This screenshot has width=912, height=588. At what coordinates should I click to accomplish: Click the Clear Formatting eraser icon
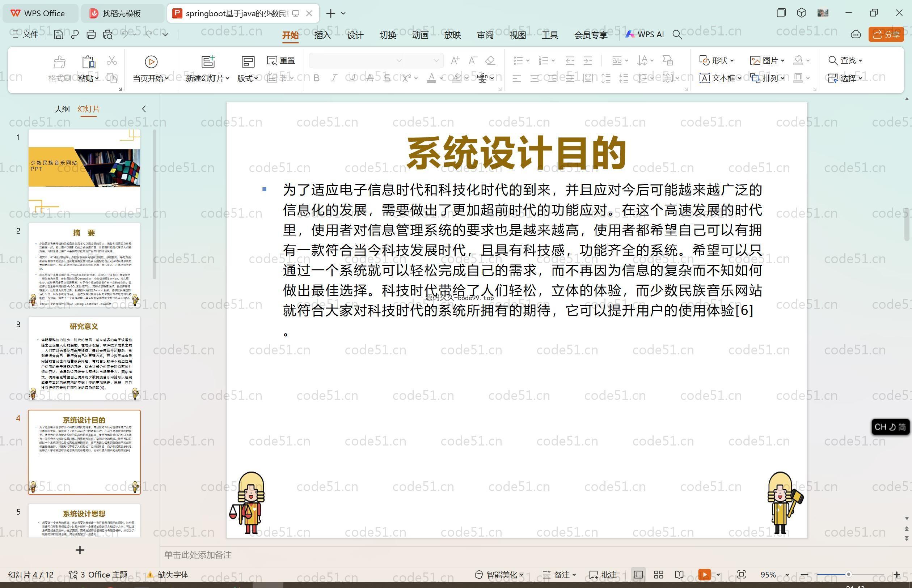click(490, 60)
